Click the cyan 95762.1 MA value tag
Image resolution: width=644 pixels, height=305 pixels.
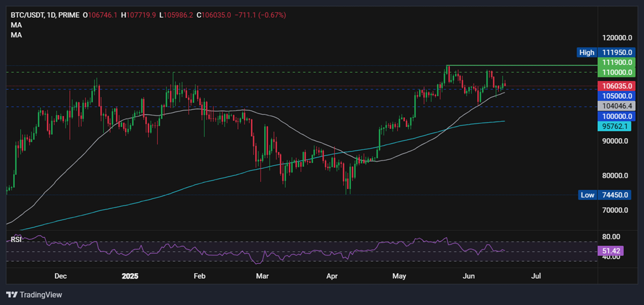pos(614,127)
